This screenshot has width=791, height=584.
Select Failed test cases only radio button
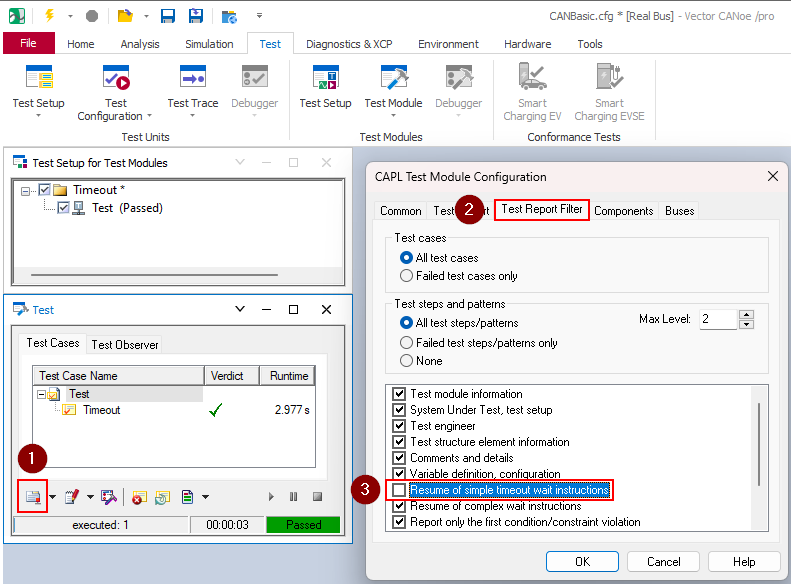tap(406, 276)
